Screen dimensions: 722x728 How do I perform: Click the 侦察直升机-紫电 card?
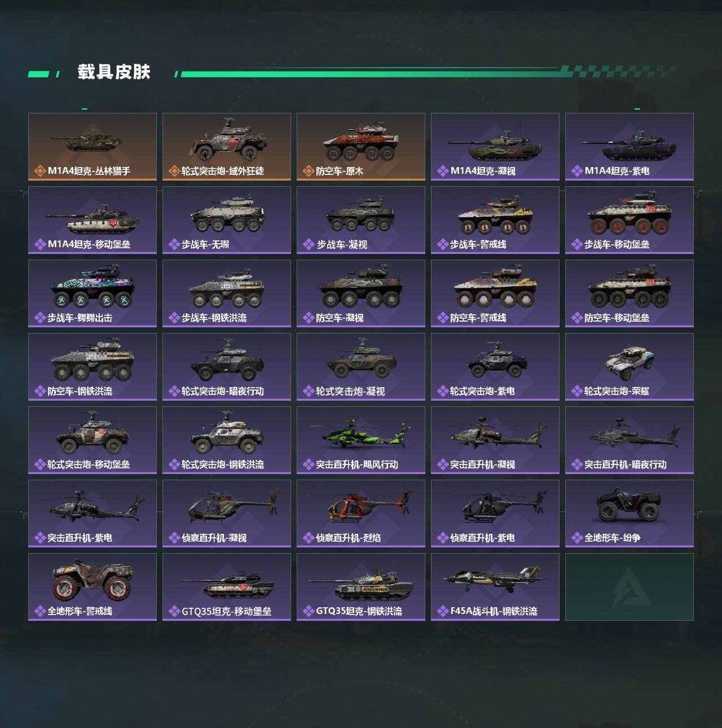495,514
